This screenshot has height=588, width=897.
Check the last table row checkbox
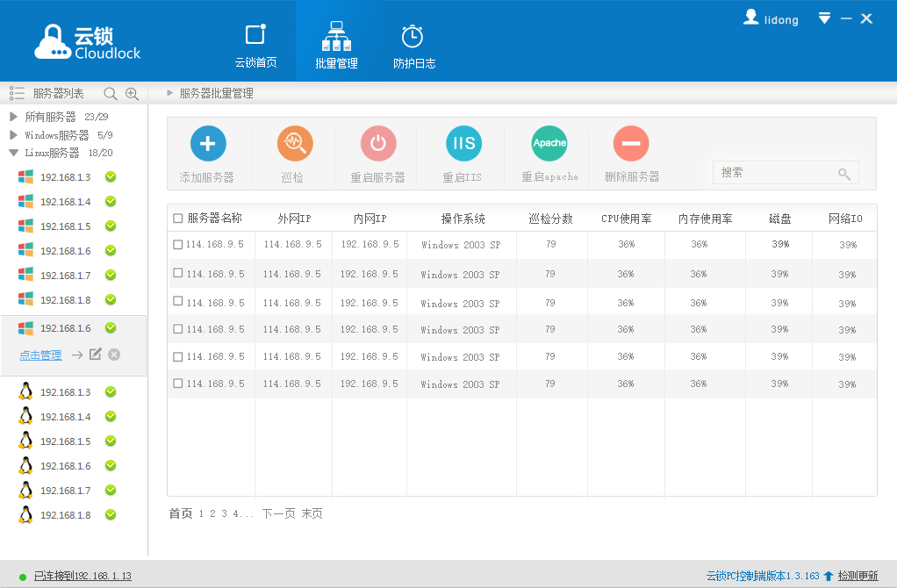click(x=178, y=384)
